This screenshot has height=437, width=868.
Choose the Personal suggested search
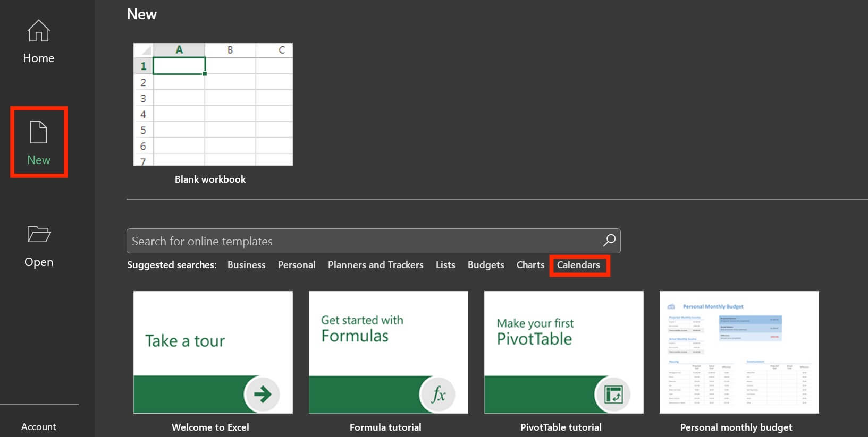click(x=296, y=265)
